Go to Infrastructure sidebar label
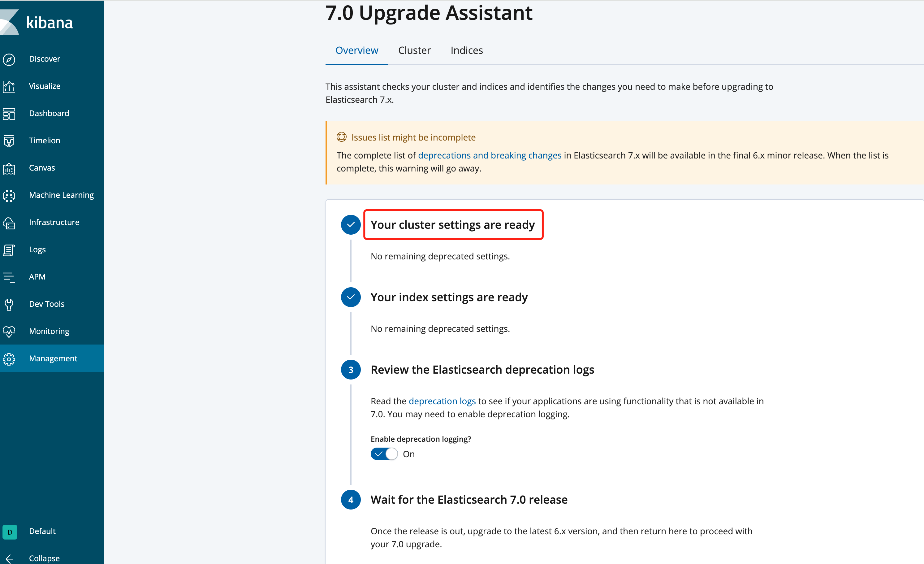 click(x=54, y=222)
